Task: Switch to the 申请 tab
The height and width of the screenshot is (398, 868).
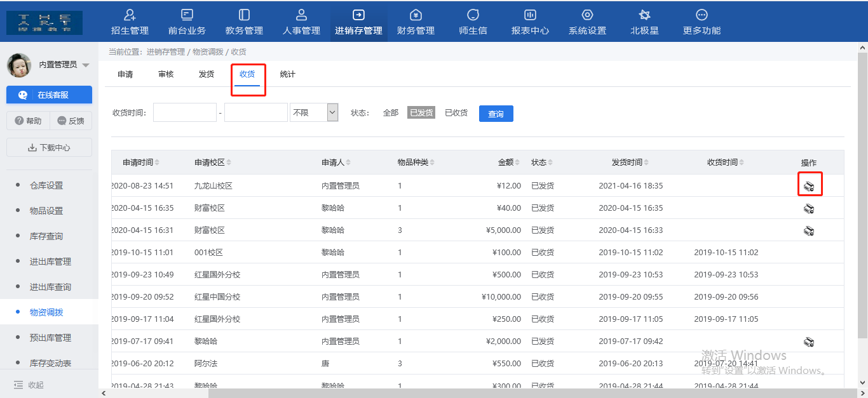Action: [125, 74]
